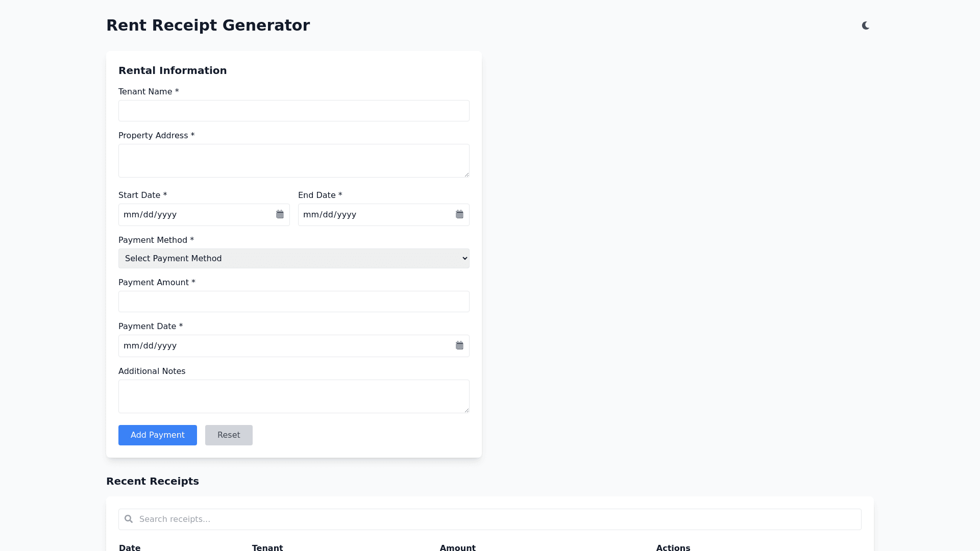The width and height of the screenshot is (980, 551).
Task: Expand the Select Payment Method dropdown
Action: (293, 259)
